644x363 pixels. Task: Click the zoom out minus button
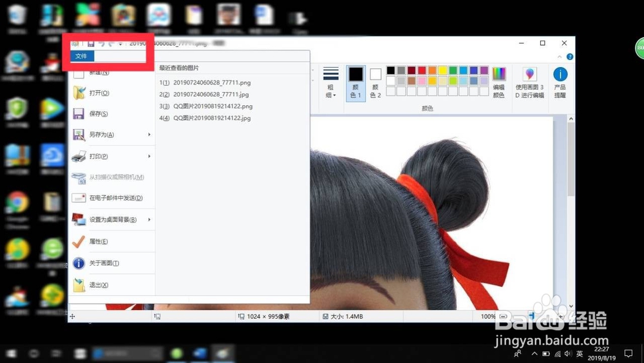tap(503, 316)
